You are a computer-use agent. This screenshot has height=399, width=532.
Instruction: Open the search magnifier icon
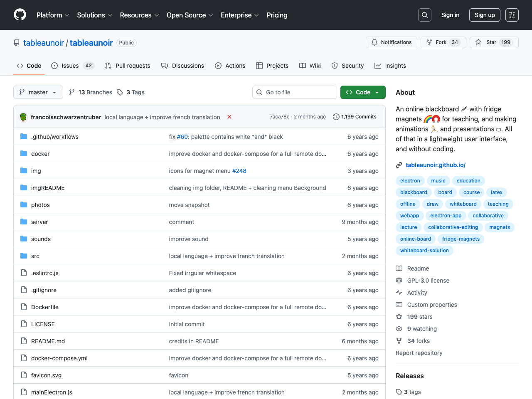click(x=424, y=15)
